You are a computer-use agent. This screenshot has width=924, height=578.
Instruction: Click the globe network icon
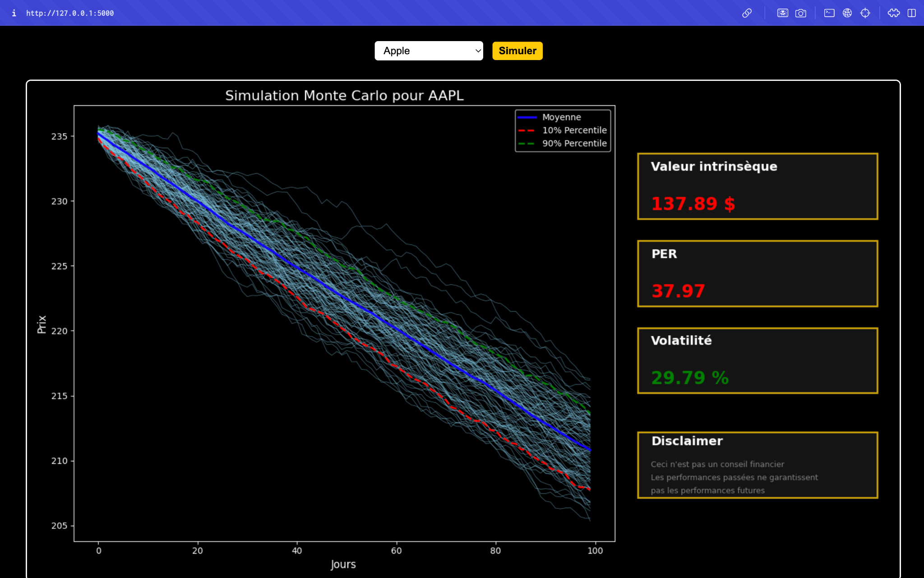[x=847, y=13]
